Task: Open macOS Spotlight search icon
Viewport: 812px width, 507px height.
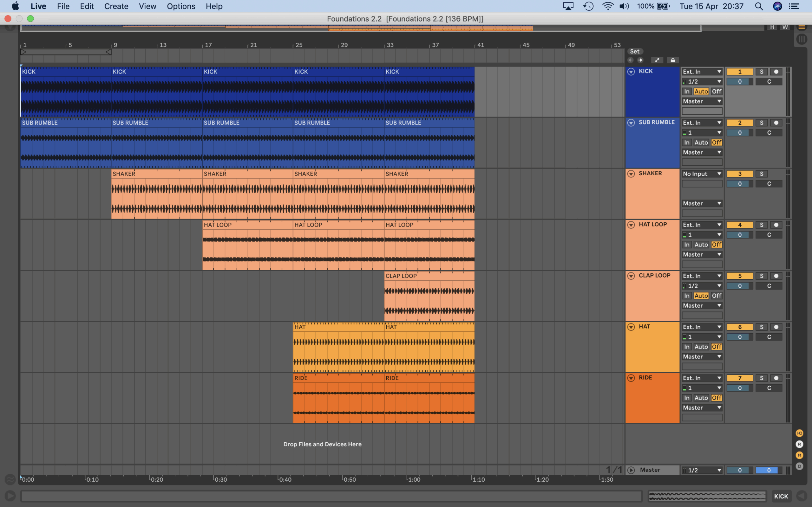Action: pyautogui.click(x=759, y=6)
